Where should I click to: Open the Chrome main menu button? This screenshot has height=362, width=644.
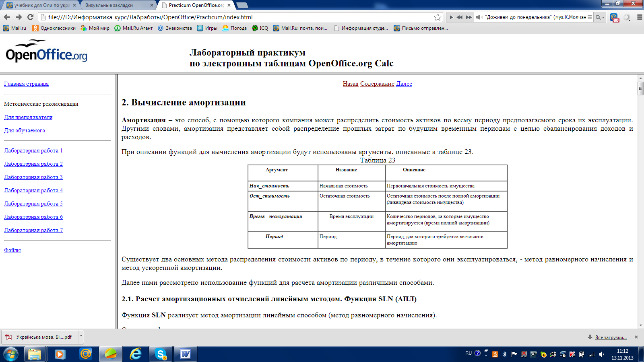coord(639,17)
